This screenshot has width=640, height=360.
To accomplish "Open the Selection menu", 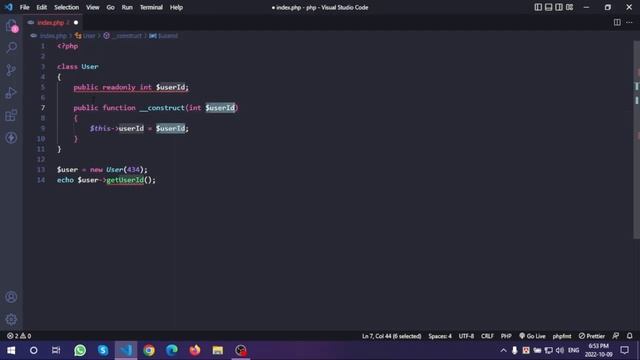I will click(67, 7).
